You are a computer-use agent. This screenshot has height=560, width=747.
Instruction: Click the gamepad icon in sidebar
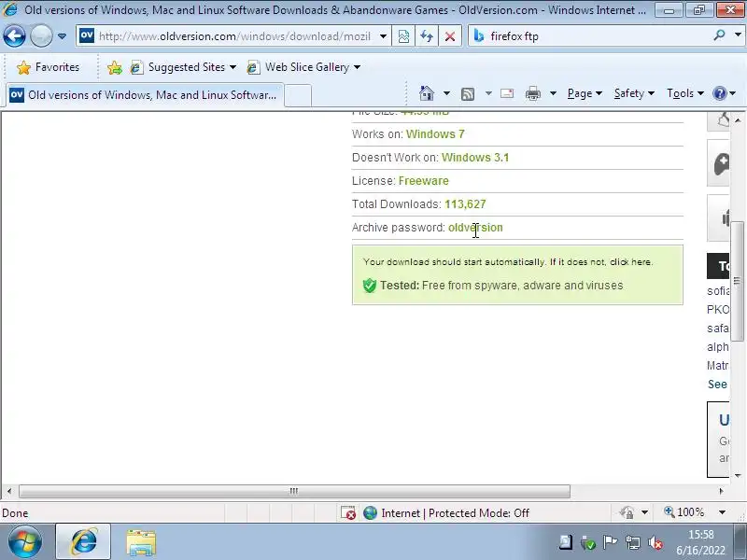720,165
